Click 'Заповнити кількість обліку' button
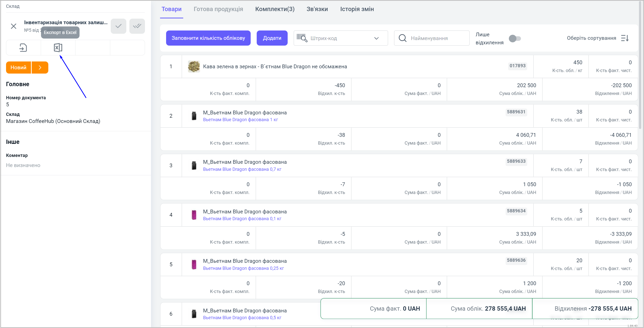This screenshot has height=328, width=644. pos(208,38)
